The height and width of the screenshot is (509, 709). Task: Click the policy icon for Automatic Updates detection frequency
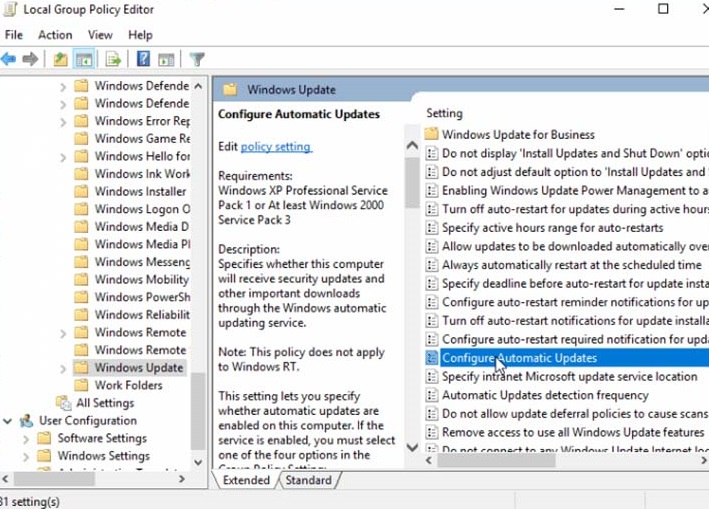432,395
